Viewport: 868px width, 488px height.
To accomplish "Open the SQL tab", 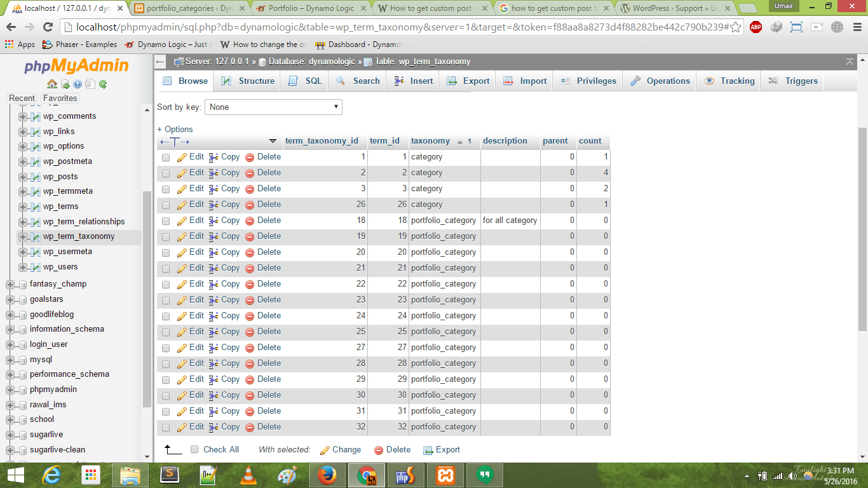I will [x=306, y=81].
